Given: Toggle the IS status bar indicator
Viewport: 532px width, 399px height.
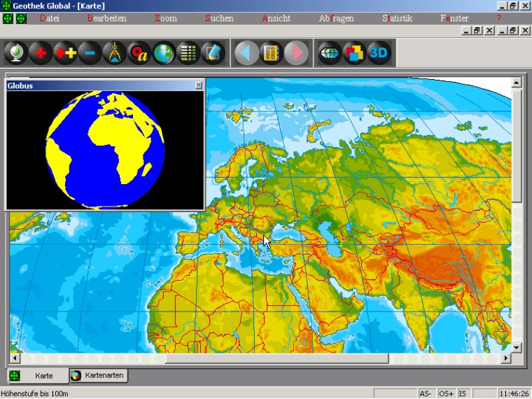Looking at the screenshot, I should 463,393.
